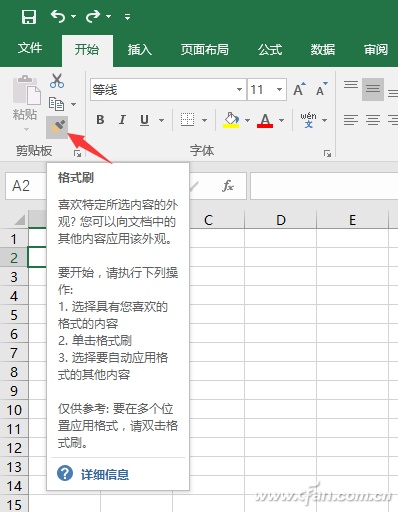The width and height of the screenshot is (398, 512).
Task: Click the Select All corner triangle
Action: coord(20,220)
